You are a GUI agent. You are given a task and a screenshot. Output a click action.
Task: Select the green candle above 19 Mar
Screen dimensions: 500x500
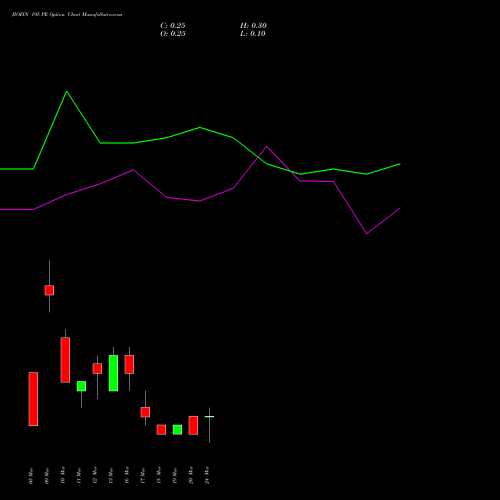[x=177, y=430]
